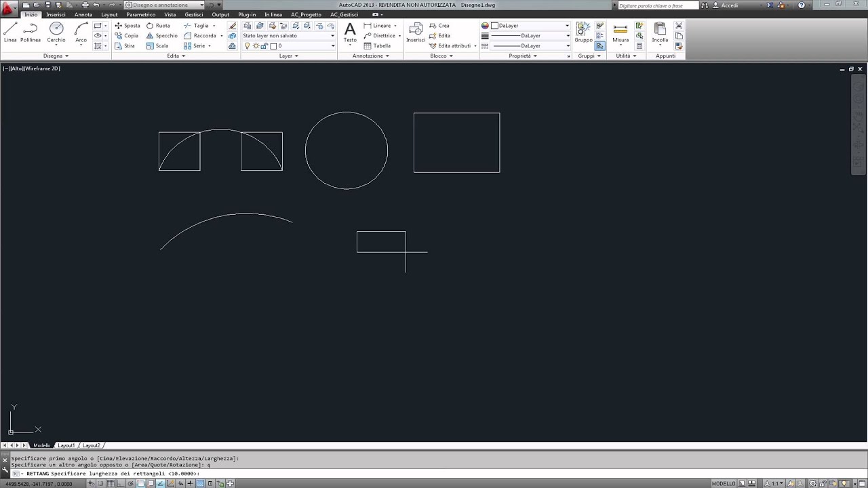Expand the Layer panel
This screenshot has height=488, width=868.
point(288,56)
